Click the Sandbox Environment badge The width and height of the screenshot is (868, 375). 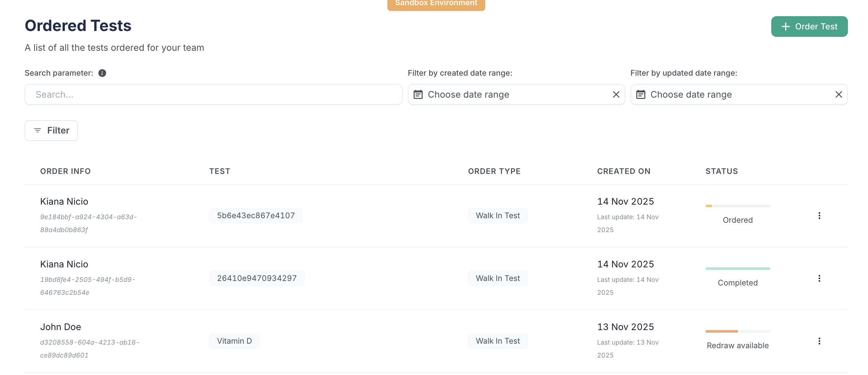(x=436, y=3)
